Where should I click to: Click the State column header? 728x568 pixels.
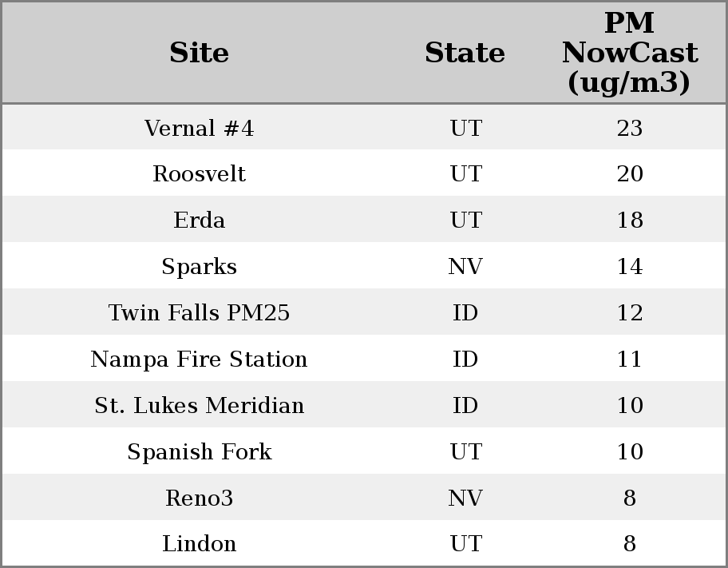[465, 54]
